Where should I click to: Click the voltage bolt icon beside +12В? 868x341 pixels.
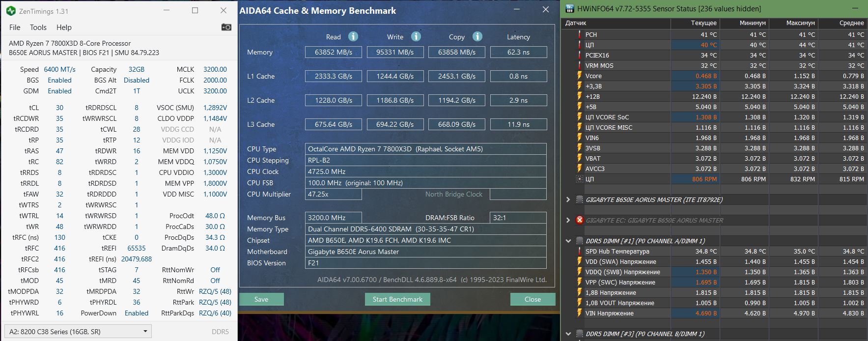[580, 96]
